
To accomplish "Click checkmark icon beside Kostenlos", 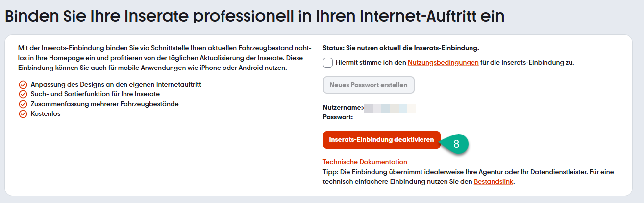I will (23, 114).
